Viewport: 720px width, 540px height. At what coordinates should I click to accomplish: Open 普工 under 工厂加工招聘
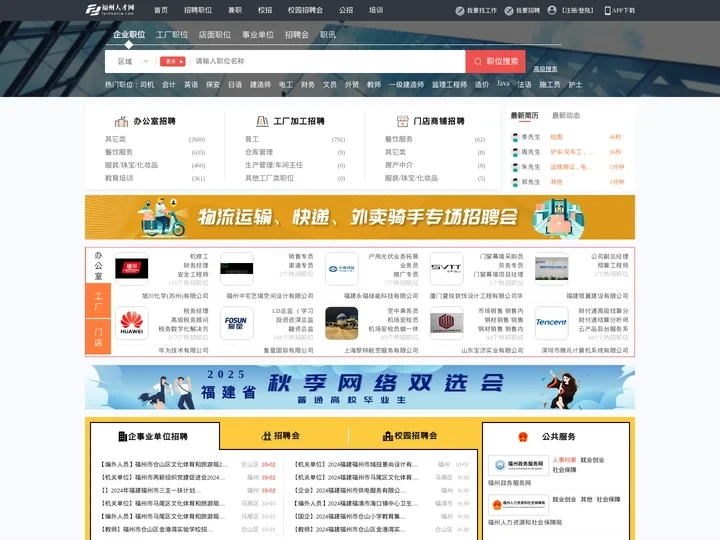[252, 139]
